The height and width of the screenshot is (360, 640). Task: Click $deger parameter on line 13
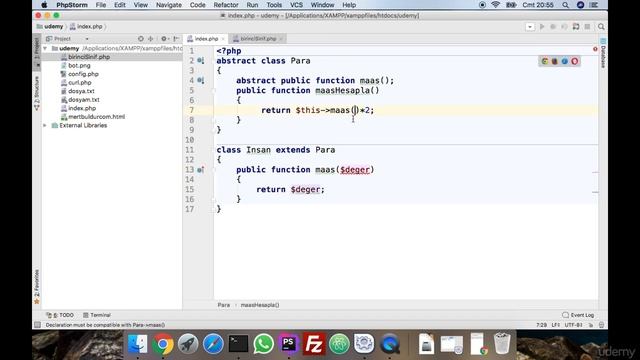[x=355, y=170]
